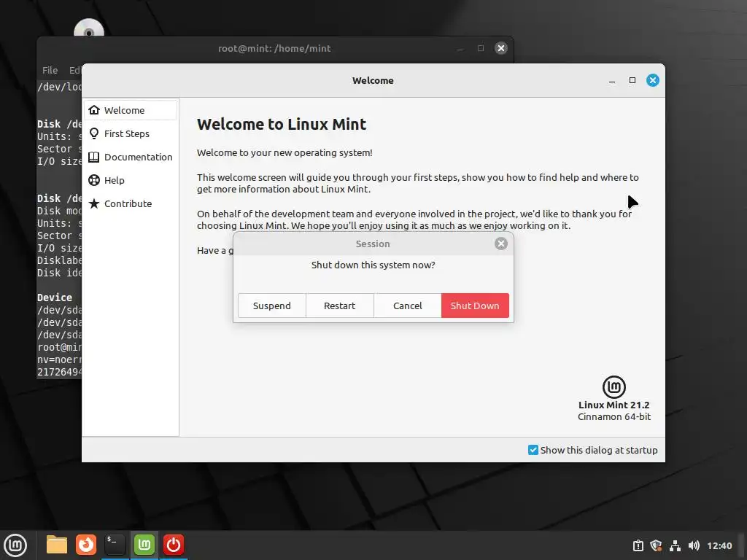This screenshot has width=747, height=560.
Task: Click the star icon beside Contribute
Action: tap(94, 203)
